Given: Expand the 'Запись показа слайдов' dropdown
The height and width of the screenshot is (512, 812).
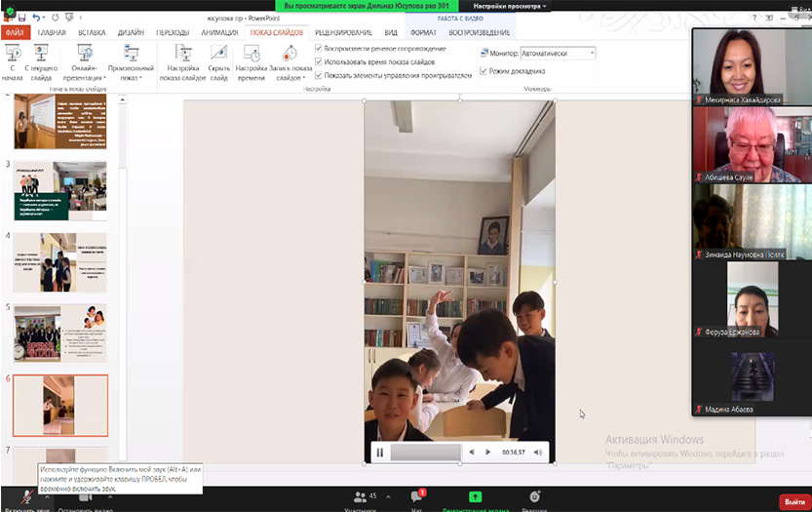Looking at the screenshot, I should [x=289, y=79].
